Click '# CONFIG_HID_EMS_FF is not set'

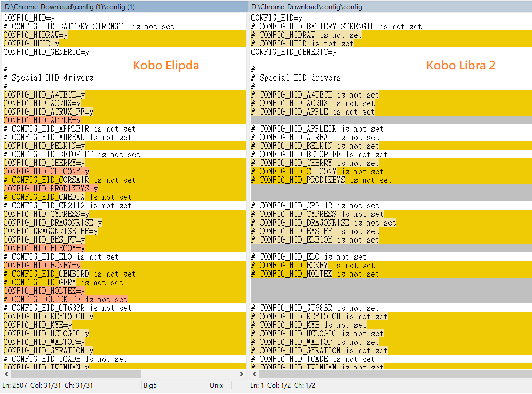(x=315, y=231)
